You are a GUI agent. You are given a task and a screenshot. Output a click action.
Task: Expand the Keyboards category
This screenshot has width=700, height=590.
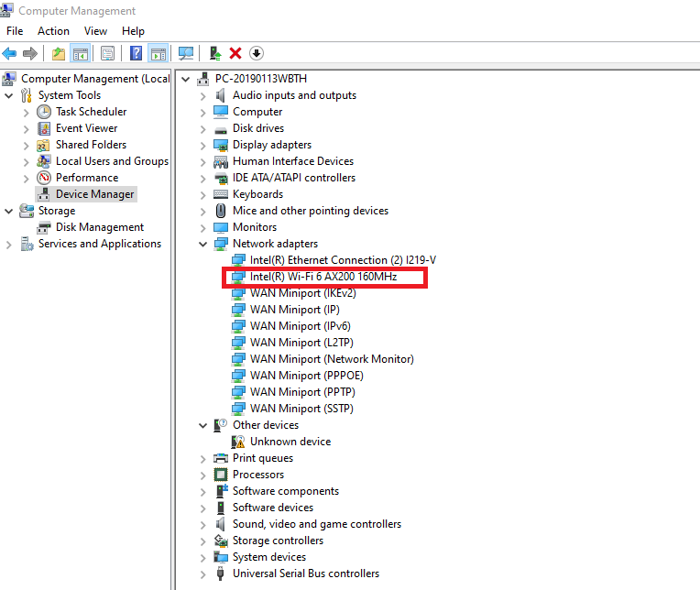[x=203, y=195]
